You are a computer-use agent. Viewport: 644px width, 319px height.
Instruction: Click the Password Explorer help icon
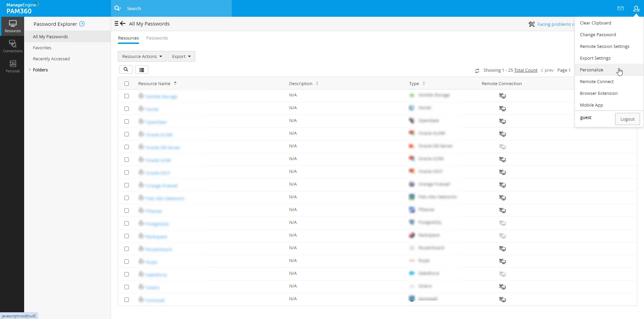[x=82, y=24]
